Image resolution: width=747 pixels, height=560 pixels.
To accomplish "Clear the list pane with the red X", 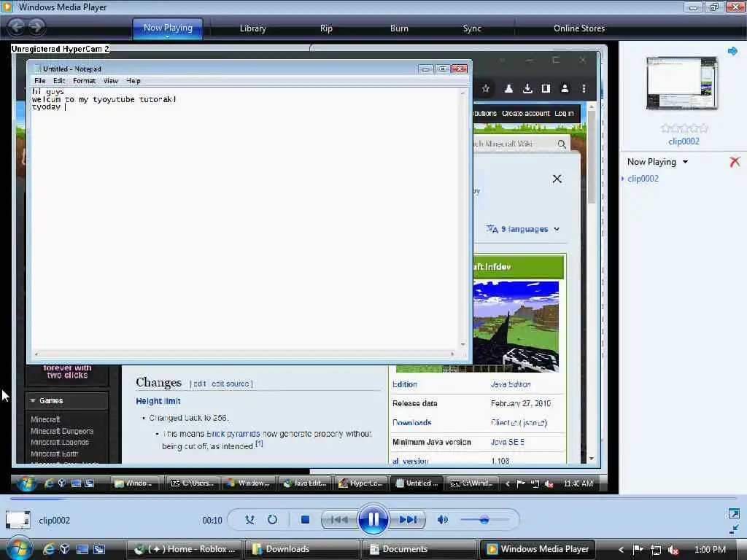I will (735, 162).
